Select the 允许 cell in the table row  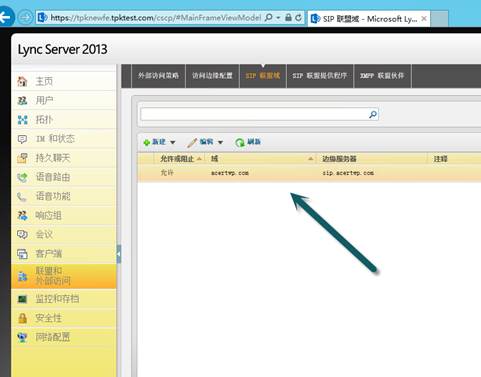point(167,173)
